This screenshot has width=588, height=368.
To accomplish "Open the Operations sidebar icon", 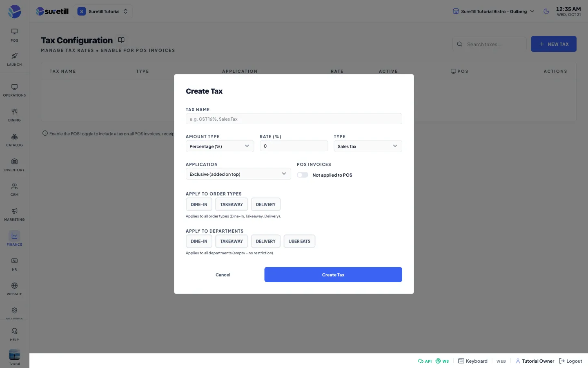I will pyautogui.click(x=14, y=87).
